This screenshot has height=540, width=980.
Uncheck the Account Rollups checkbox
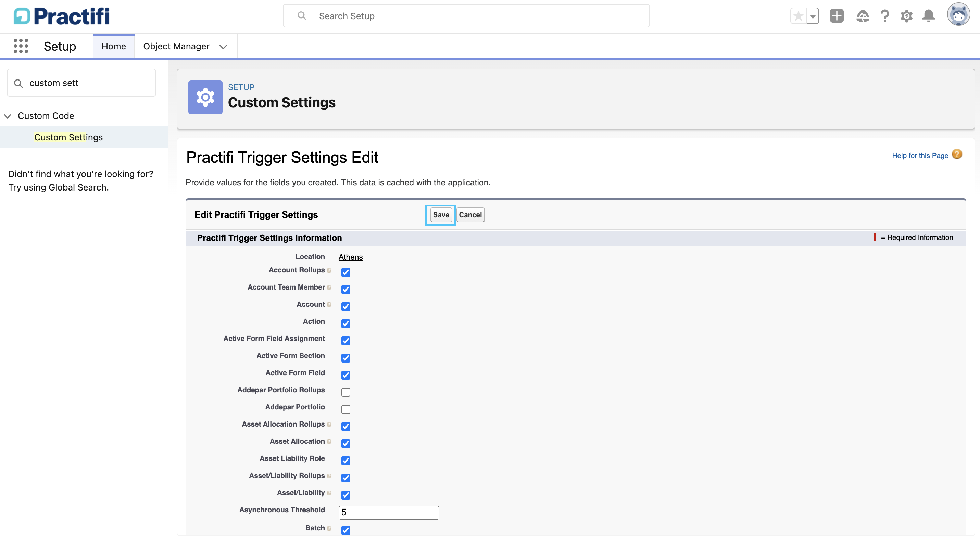(345, 272)
